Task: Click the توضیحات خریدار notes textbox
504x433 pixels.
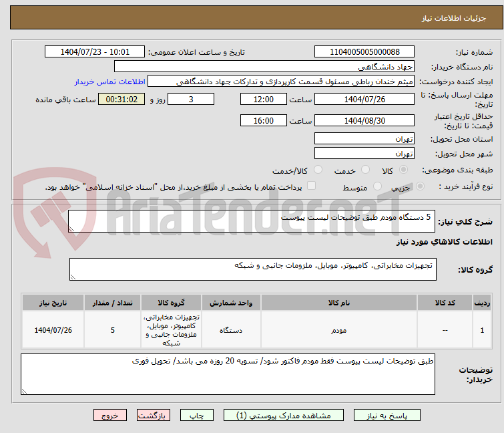Action: [x=228, y=374]
